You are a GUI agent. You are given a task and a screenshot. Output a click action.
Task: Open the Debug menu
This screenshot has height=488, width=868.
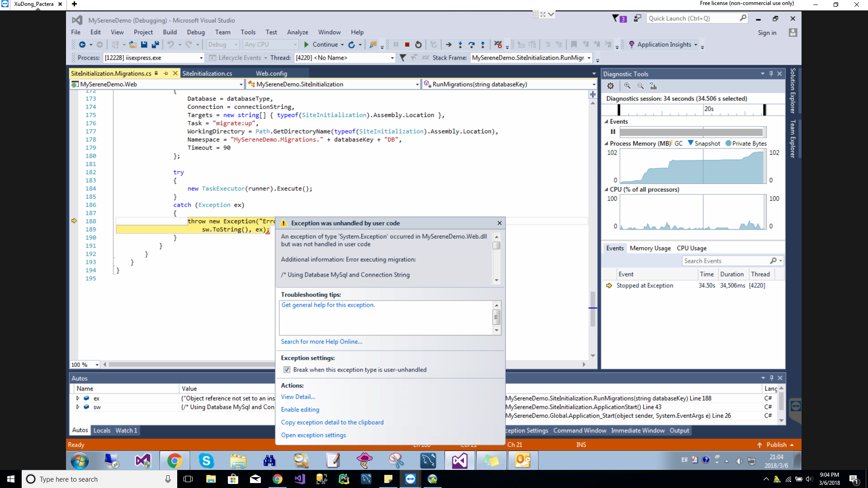coord(196,32)
